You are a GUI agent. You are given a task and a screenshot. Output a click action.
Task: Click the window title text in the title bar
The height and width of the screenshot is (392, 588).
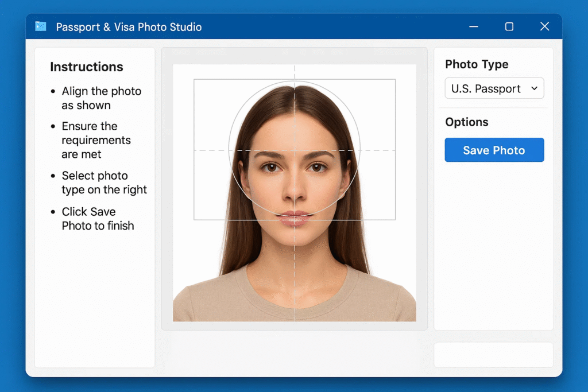129,27
